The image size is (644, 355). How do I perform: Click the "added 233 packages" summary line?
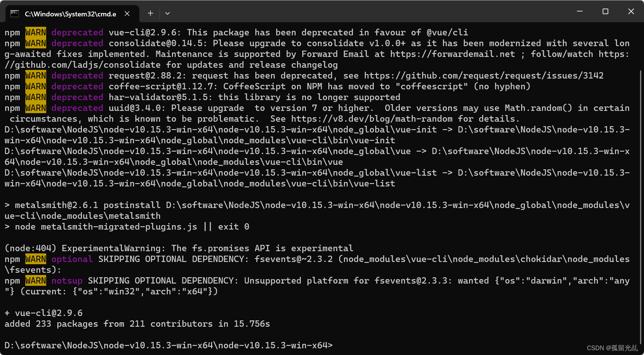point(137,324)
